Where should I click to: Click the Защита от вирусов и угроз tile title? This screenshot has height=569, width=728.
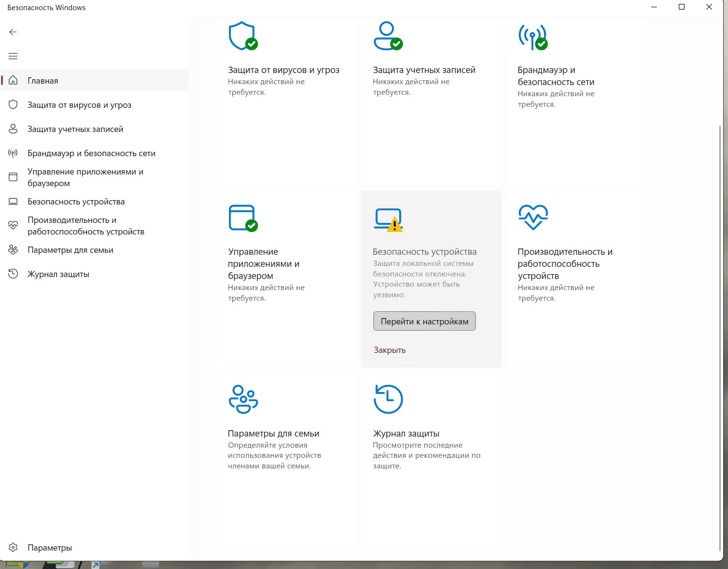pos(284,70)
